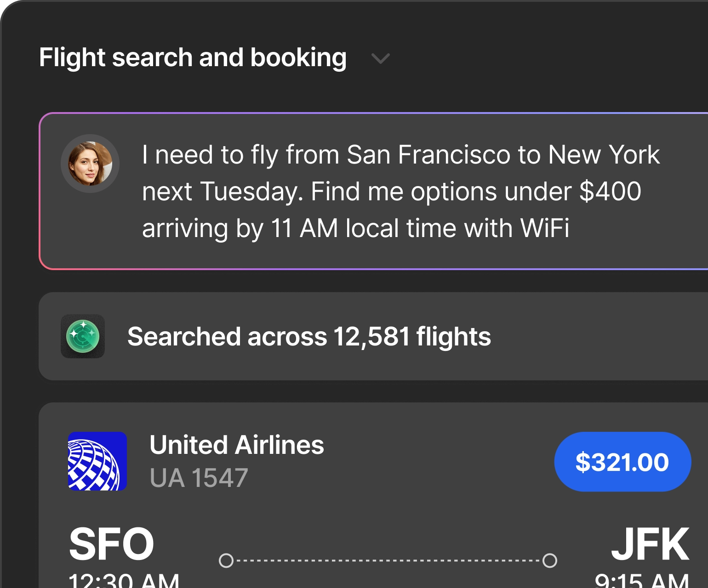Click the JFK arrival airport code
Screen dimensions: 708x588
(650, 544)
